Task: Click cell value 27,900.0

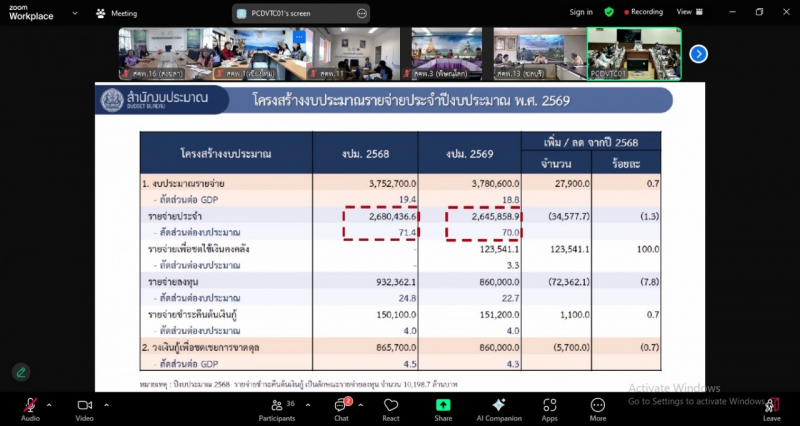Action: coord(571,184)
